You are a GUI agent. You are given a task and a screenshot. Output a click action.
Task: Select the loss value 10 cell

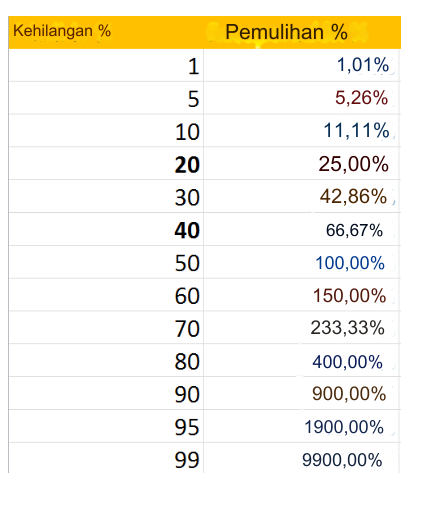(x=106, y=131)
